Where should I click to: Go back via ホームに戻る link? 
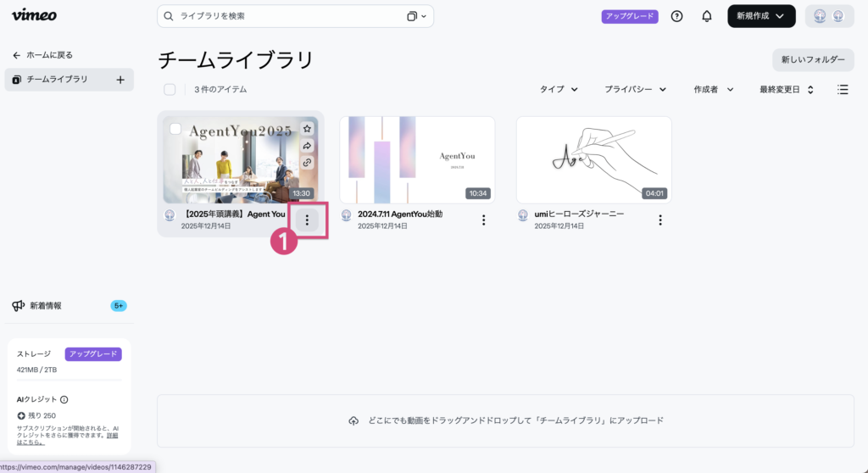tap(43, 55)
